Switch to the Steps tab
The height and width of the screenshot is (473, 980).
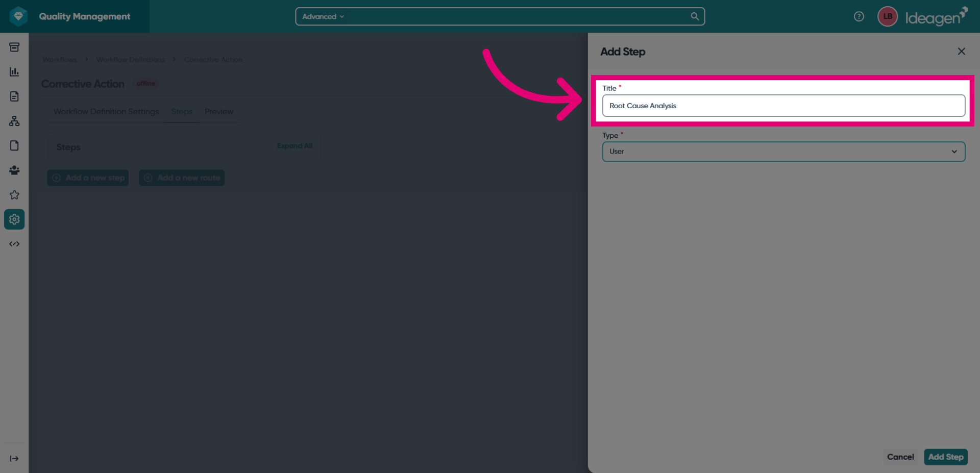click(182, 111)
